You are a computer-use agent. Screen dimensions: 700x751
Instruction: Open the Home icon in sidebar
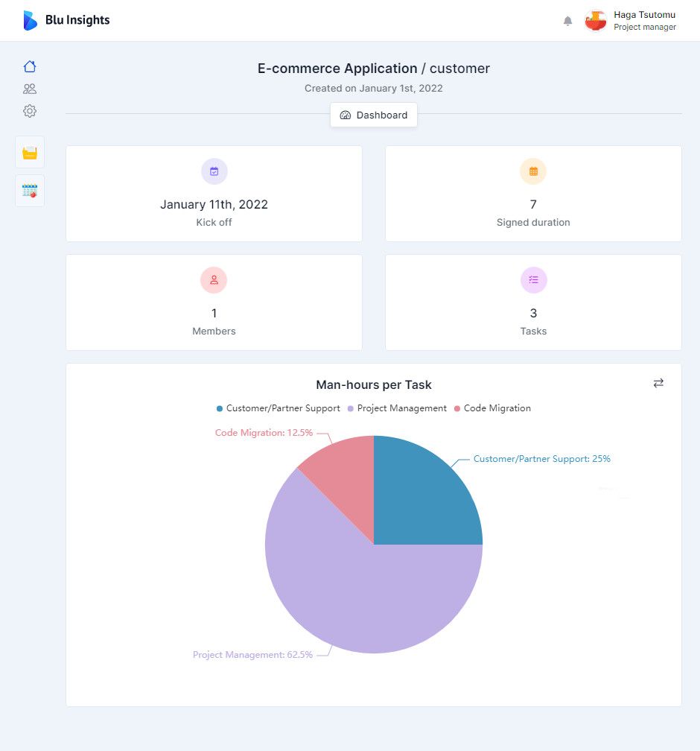[30, 66]
